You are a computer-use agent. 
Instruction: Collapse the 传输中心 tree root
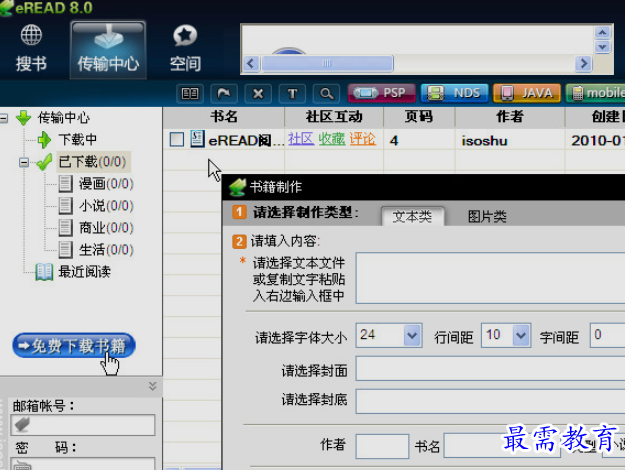[x=4, y=118]
